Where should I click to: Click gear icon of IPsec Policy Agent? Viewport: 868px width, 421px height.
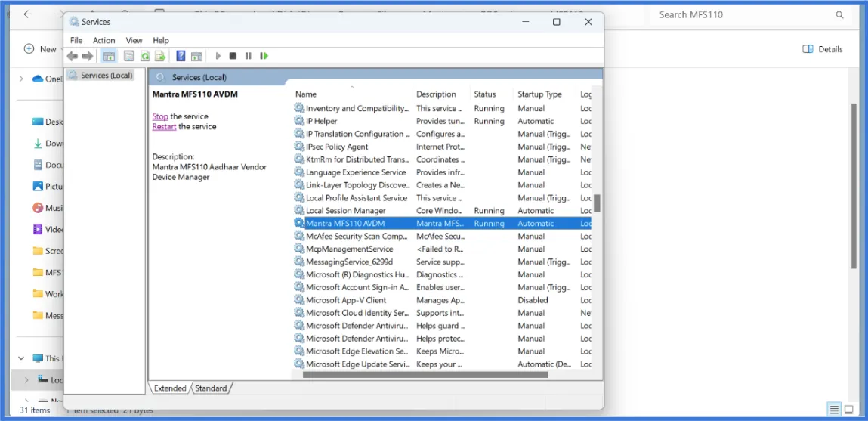(x=299, y=146)
